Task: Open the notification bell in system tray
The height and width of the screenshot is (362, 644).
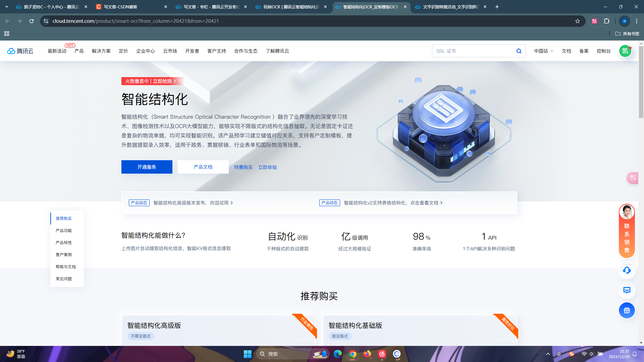Action: (x=635, y=354)
